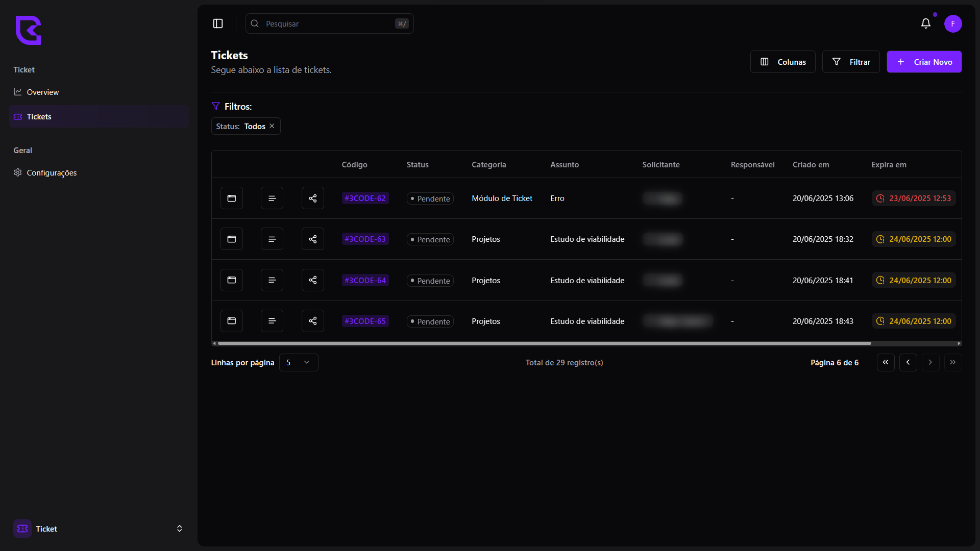980x551 pixels.
Task: Toggle the sidebar collapse icon
Action: pos(218,23)
